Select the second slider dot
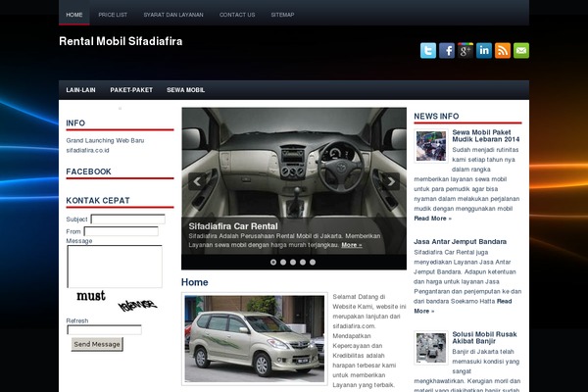This screenshot has height=392, width=588. point(283,263)
